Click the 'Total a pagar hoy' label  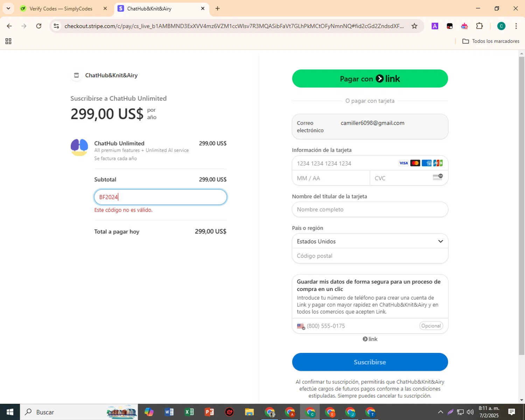tap(117, 232)
